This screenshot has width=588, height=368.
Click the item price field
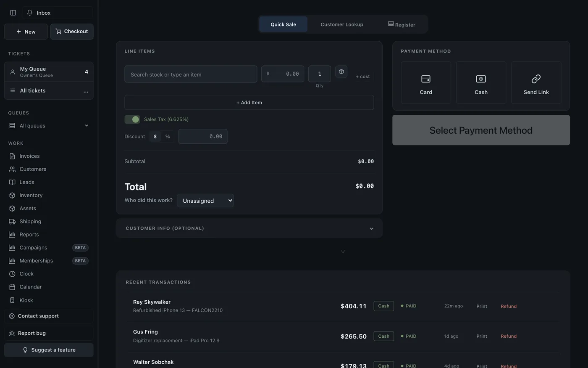283,74
